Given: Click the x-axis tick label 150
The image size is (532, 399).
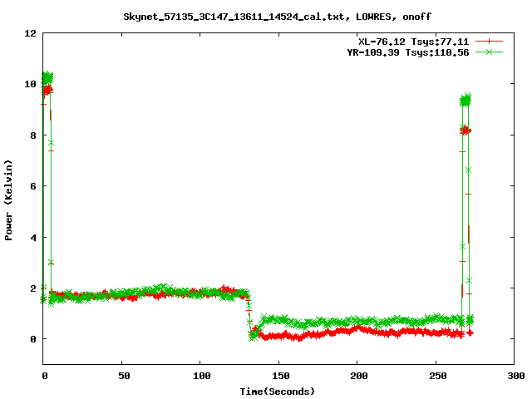Looking at the screenshot, I should click(281, 376).
